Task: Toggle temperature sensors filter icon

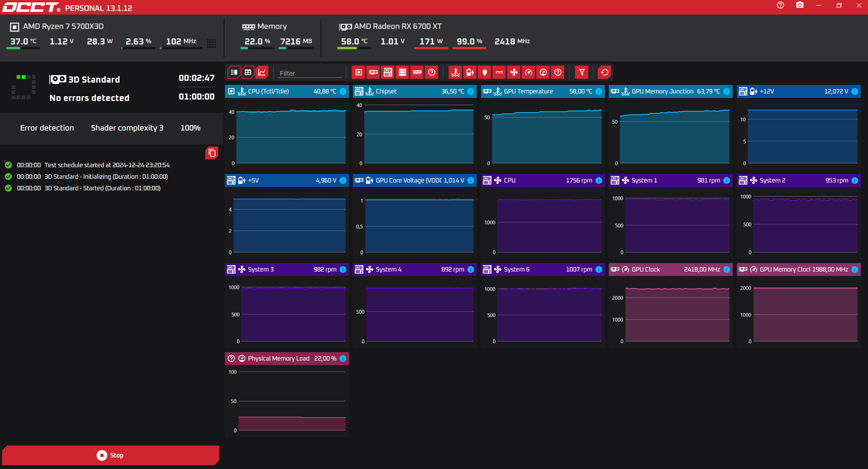Action: click(455, 72)
